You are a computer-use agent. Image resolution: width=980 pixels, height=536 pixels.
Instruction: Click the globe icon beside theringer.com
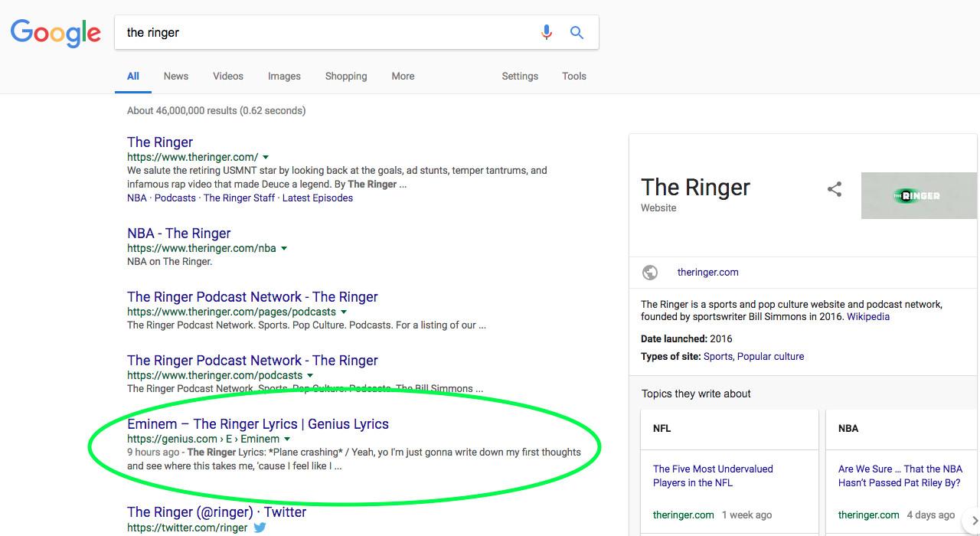pyautogui.click(x=650, y=273)
